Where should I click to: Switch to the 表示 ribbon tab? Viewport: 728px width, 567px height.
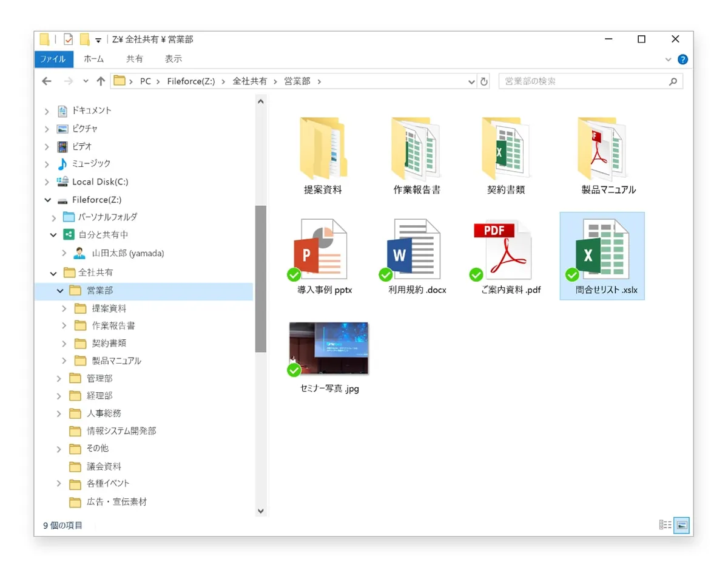[x=174, y=59]
